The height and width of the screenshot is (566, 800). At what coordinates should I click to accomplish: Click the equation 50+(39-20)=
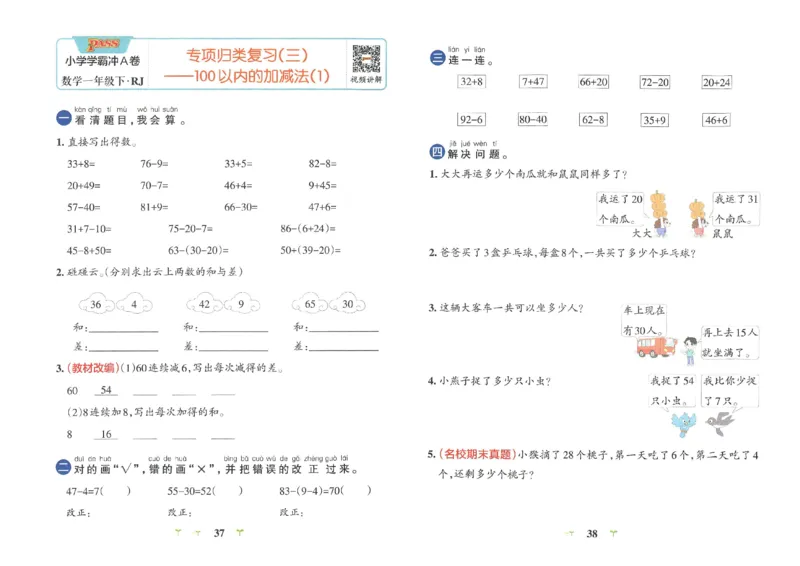coord(311,251)
